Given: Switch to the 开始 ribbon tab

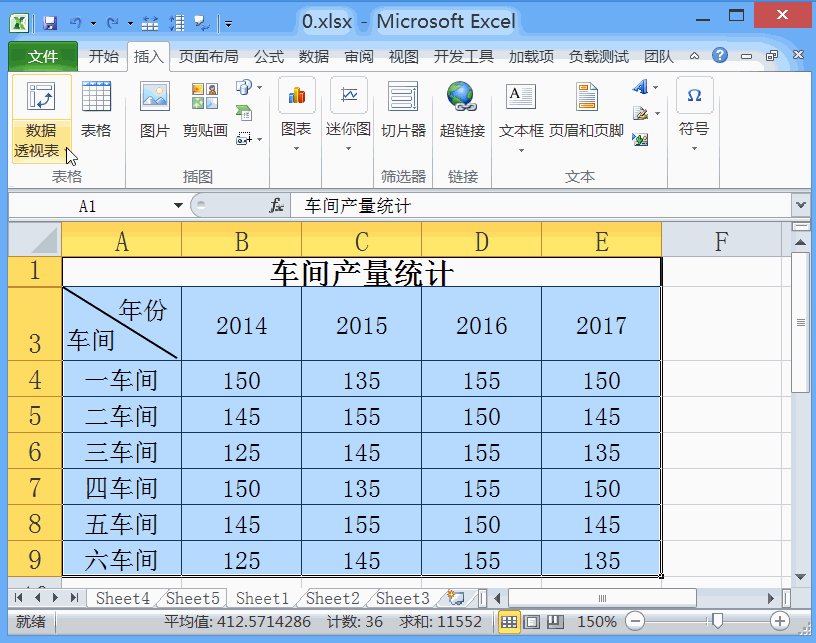Looking at the screenshot, I should click(104, 57).
